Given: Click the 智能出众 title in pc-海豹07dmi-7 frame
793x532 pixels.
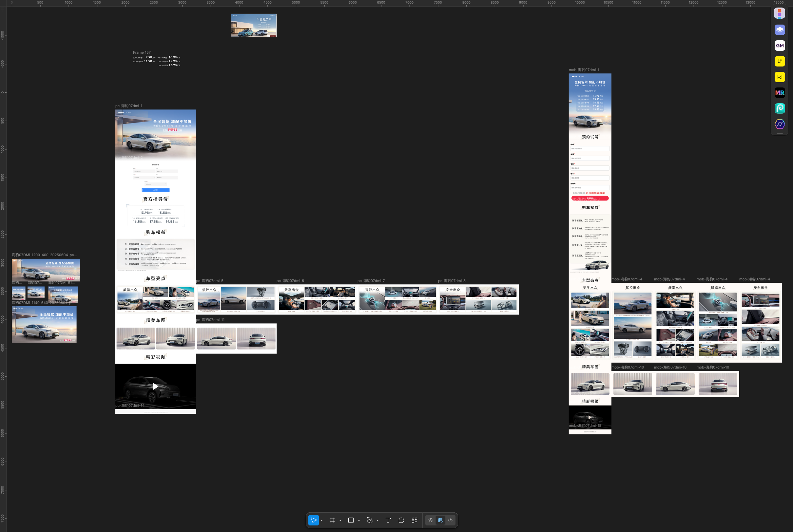Looking at the screenshot, I should [x=372, y=290].
